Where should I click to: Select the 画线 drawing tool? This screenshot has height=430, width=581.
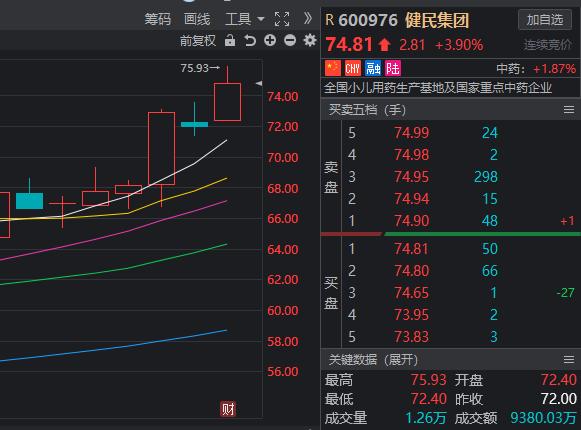[197, 19]
